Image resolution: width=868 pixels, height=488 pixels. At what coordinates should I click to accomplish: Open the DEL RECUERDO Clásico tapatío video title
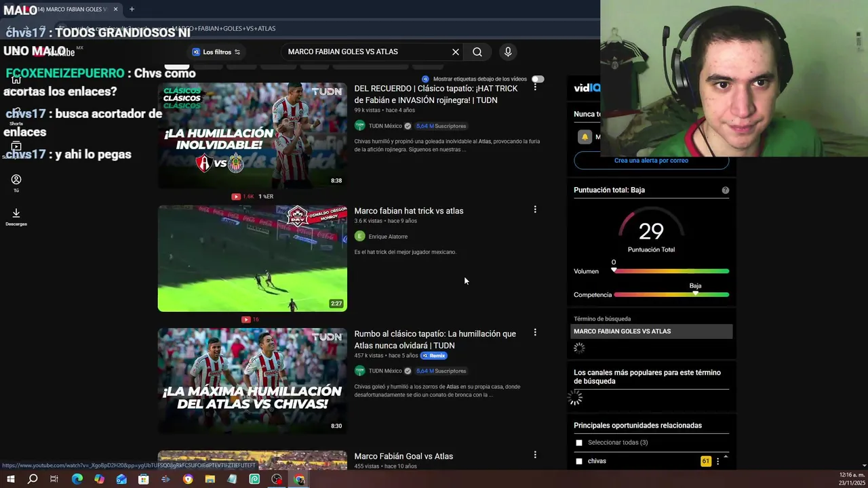tap(435, 94)
